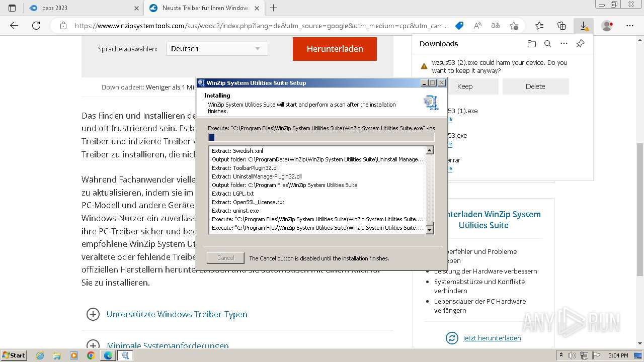The image size is (644, 362).
Task: Select 'Neuste Treiber für Ihren Windows' tab
Action: [x=204, y=8]
